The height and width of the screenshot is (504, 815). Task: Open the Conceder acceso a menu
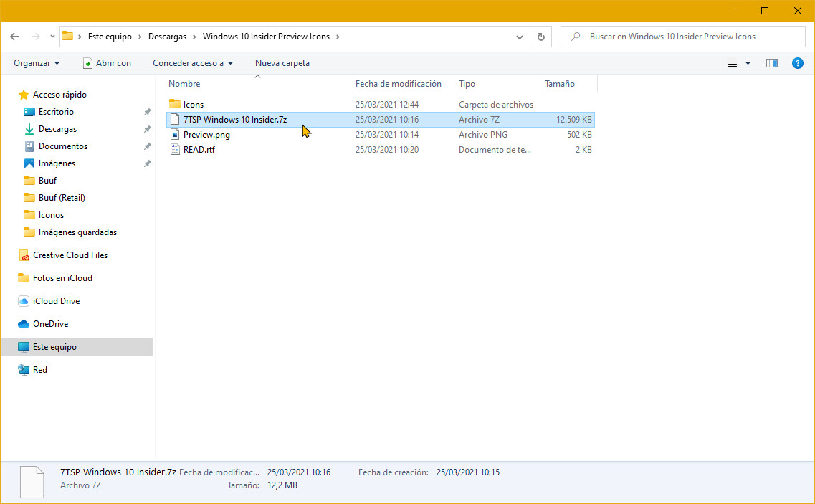pyautogui.click(x=193, y=63)
